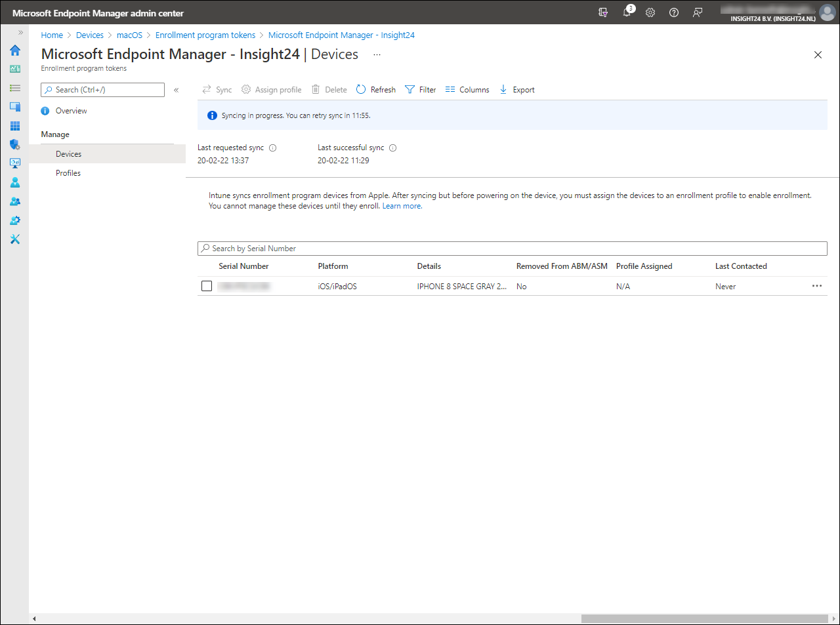Open the notifications bell icon
The height and width of the screenshot is (625, 840).
pyautogui.click(x=627, y=12)
